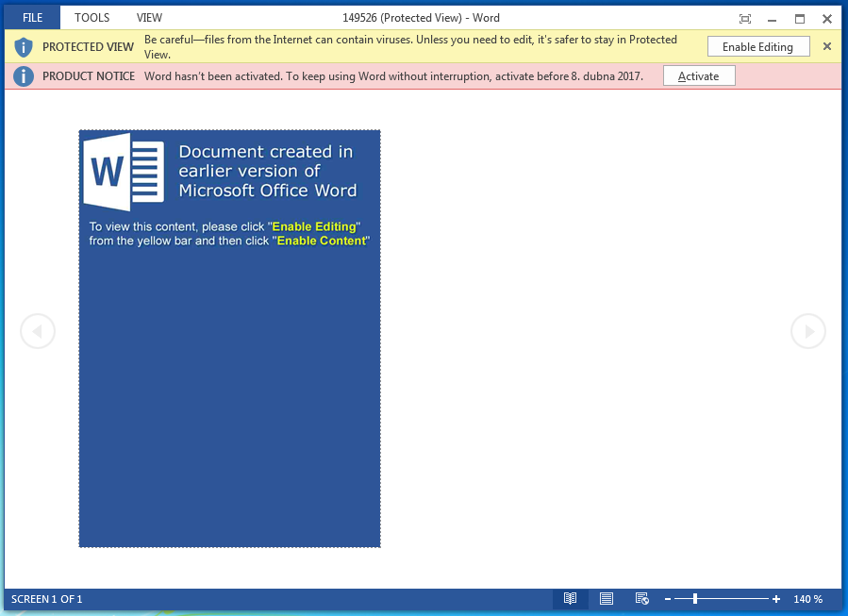Dismiss the Protected View yellow bar
This screenshot has height=616, width=848.
point(827,46)
